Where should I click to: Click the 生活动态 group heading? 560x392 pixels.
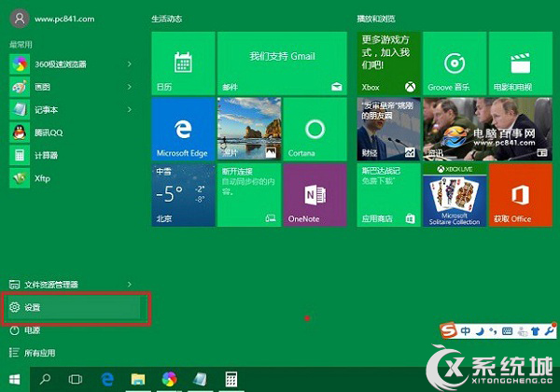tap(166, 19)
